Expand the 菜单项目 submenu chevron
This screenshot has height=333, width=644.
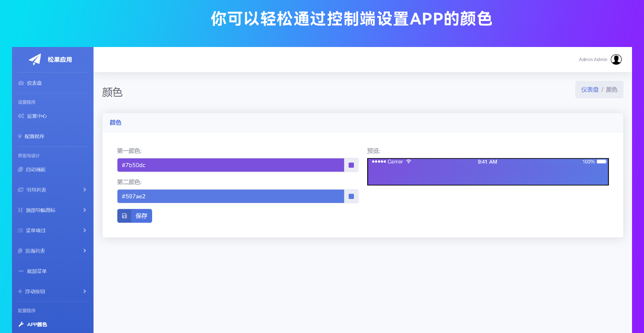[85, 231]
